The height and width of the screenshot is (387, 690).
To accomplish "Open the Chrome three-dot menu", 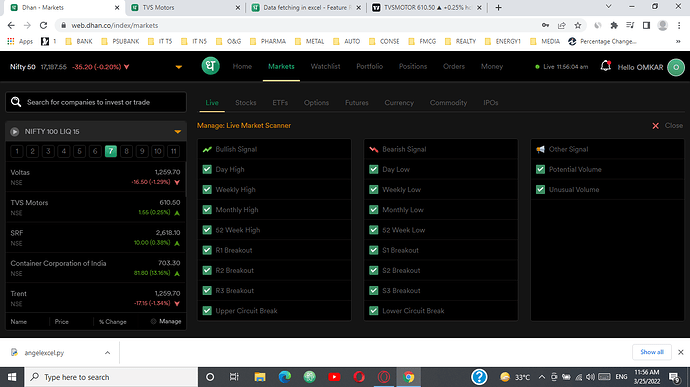I will (679, 26).
